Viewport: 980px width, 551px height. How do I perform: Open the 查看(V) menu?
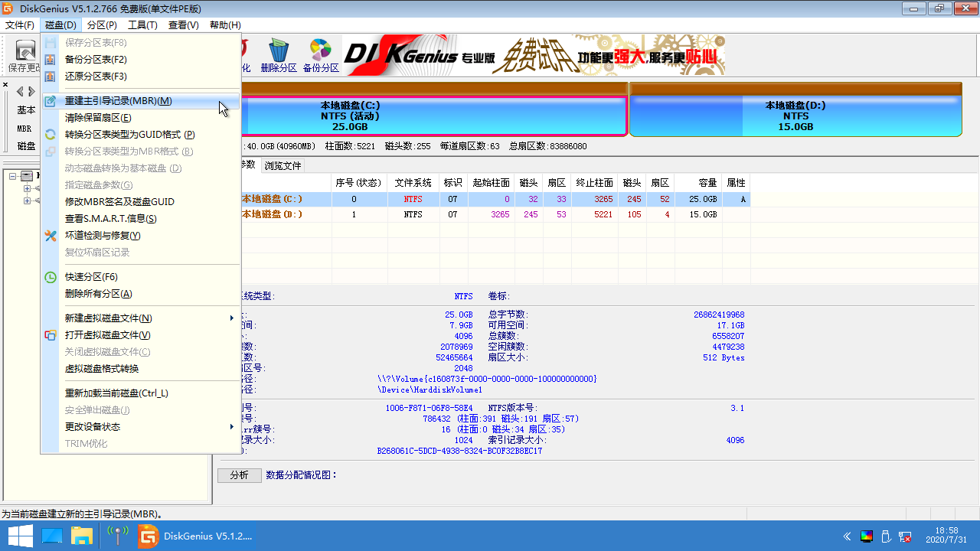(x=184, y=25)
